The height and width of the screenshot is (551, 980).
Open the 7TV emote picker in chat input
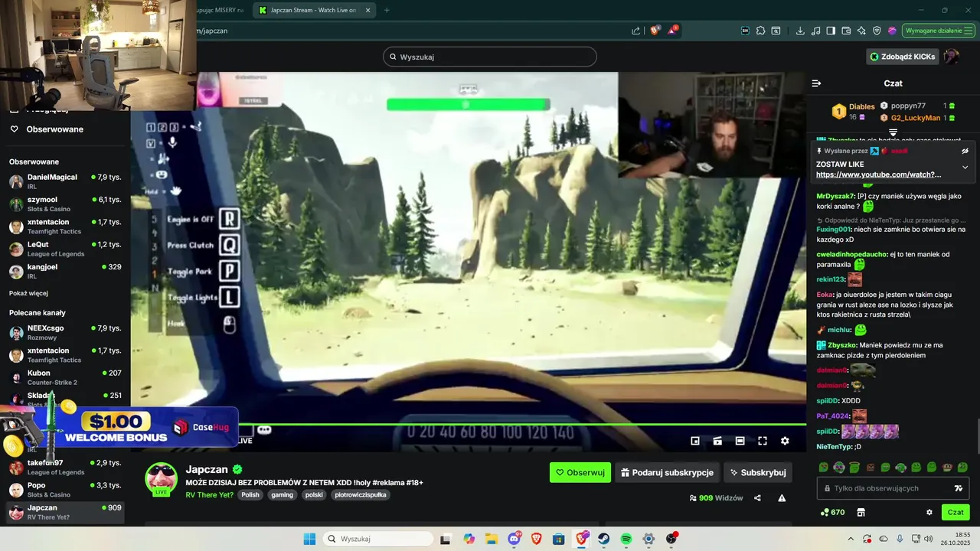(x=959, y=488)
